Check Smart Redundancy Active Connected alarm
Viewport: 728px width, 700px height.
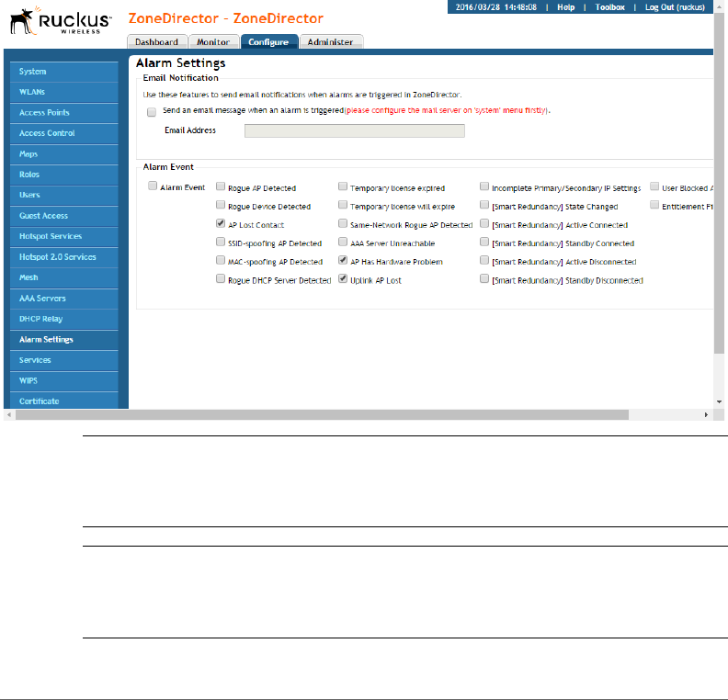pyautogui.click(x=484, y=223)
